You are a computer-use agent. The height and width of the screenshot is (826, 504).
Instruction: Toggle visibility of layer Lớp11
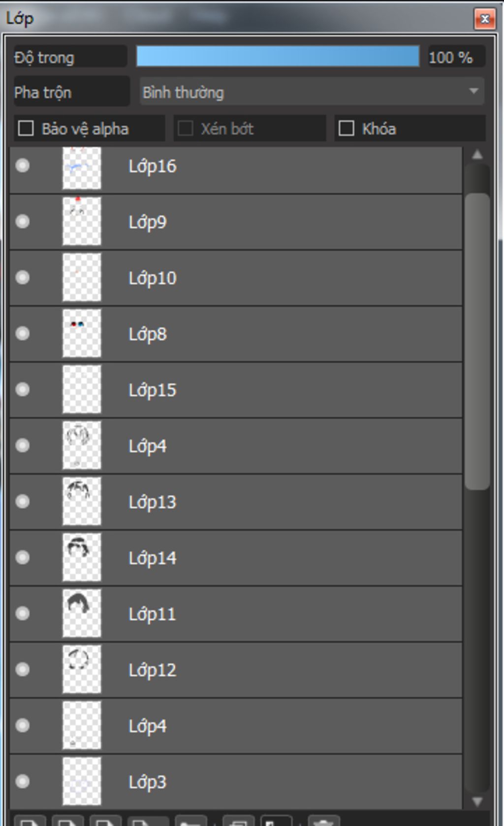click(23, 613)
